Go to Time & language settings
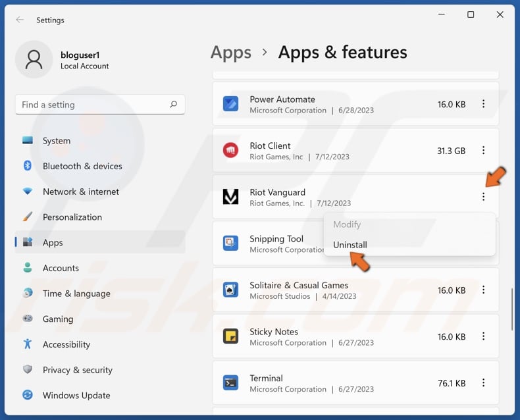 coord(76,294)
